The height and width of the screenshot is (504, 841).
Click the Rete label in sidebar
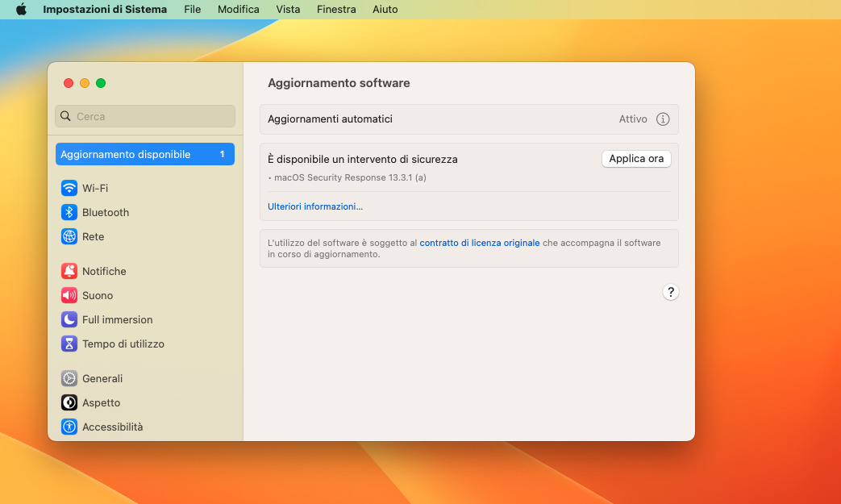point(94,236)
